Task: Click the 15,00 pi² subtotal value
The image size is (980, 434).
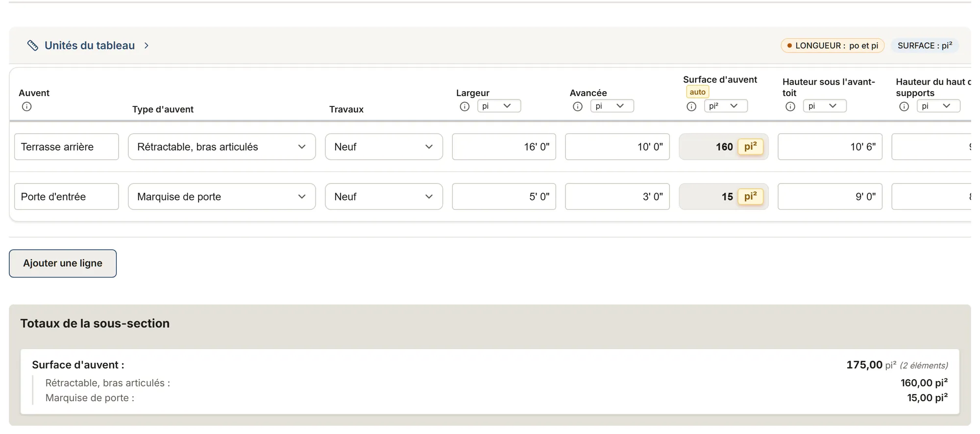Action: [928, 398]
